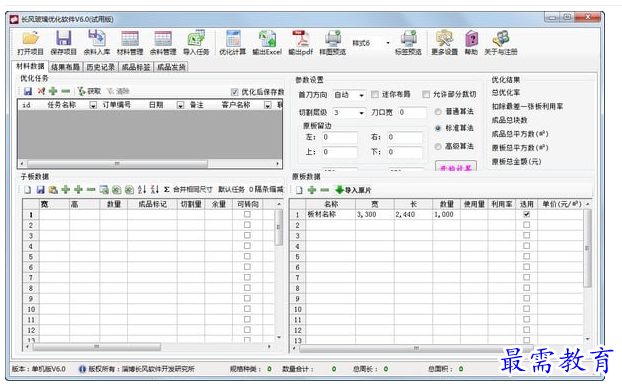622x392 pixels.
Task: Open filter arrow on 客户名称 column
Action: click(x=268, y=105)
